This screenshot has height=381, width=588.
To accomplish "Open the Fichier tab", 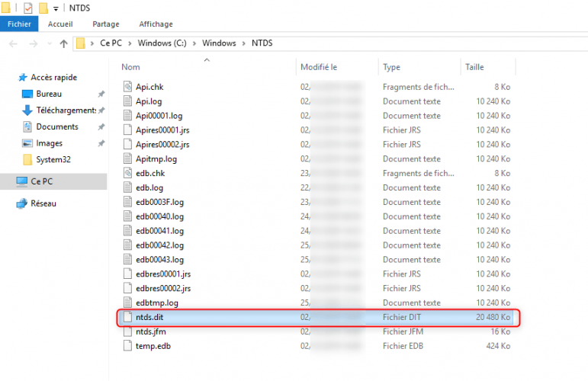I will click(x=19, y=24).
